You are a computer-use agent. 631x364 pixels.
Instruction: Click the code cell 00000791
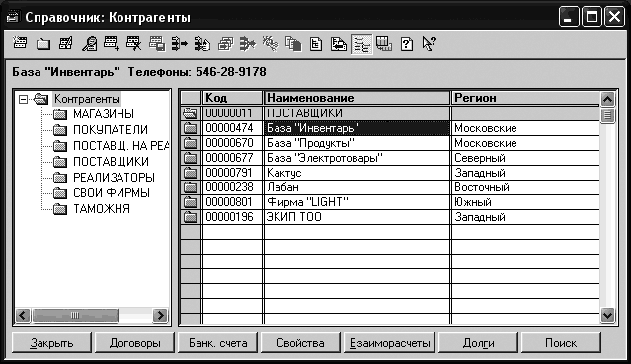[232, 173]
